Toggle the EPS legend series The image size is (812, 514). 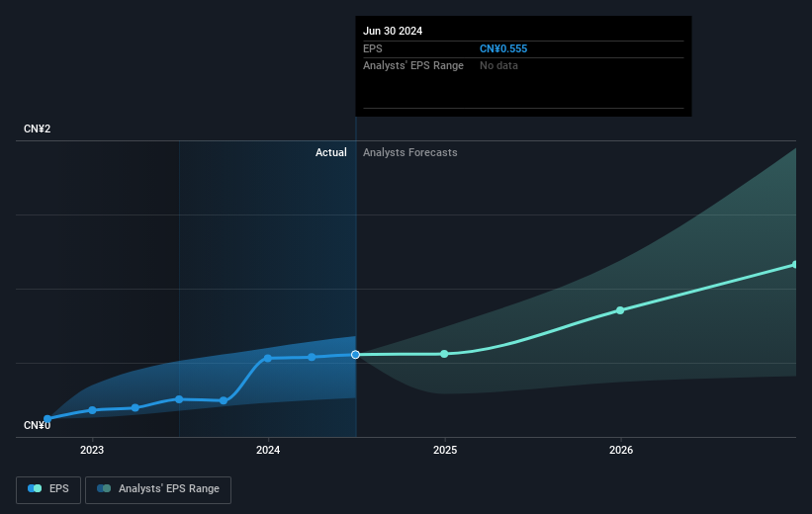48,489
